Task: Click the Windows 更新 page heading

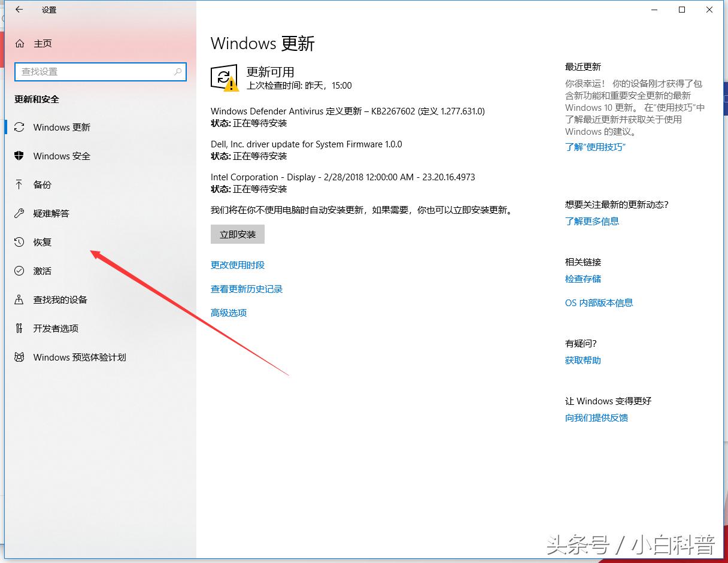Action: tap(263, 43)
